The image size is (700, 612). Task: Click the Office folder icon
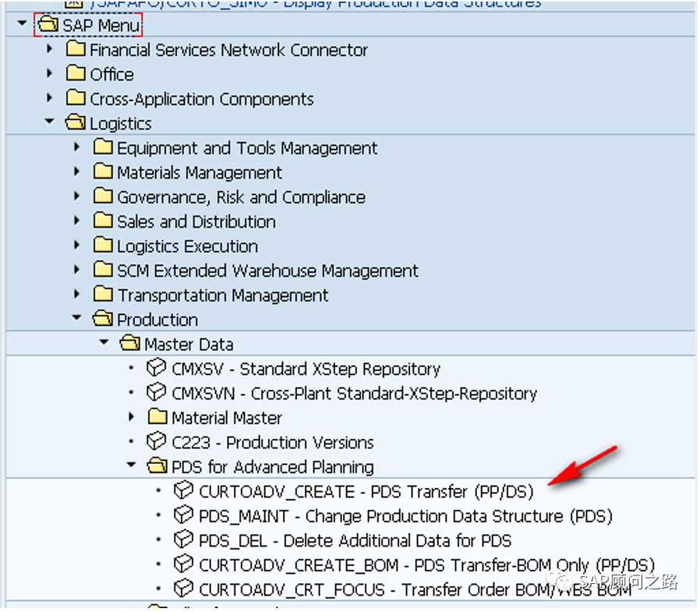pos(76,74)
